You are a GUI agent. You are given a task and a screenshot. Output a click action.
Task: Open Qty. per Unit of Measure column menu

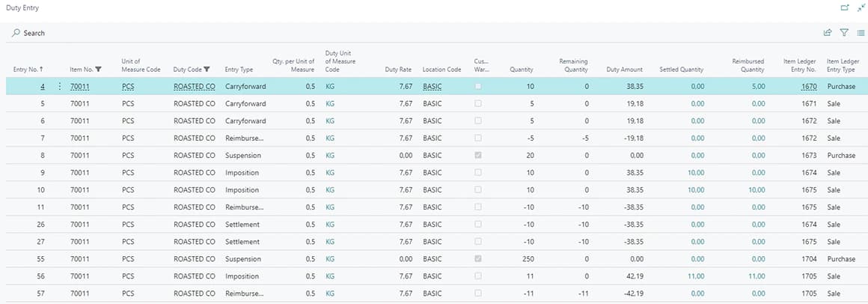click(x=293, y=65)
